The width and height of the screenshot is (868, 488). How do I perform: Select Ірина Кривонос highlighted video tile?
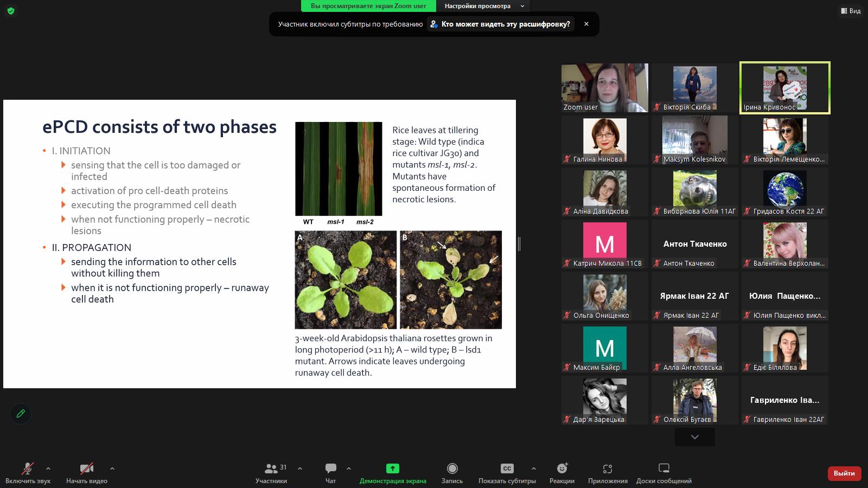click(785, 88)
